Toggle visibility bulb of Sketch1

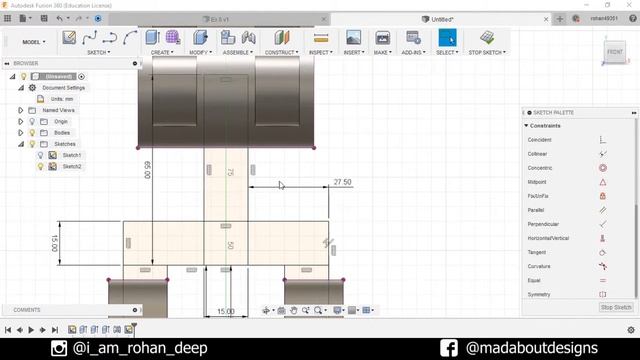pos(40,155)
